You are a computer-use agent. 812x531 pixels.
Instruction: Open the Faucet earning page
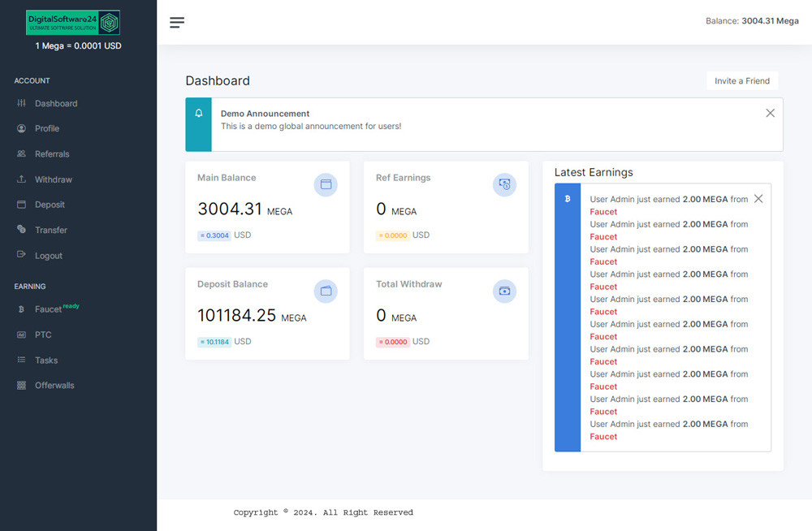point(48,309)
